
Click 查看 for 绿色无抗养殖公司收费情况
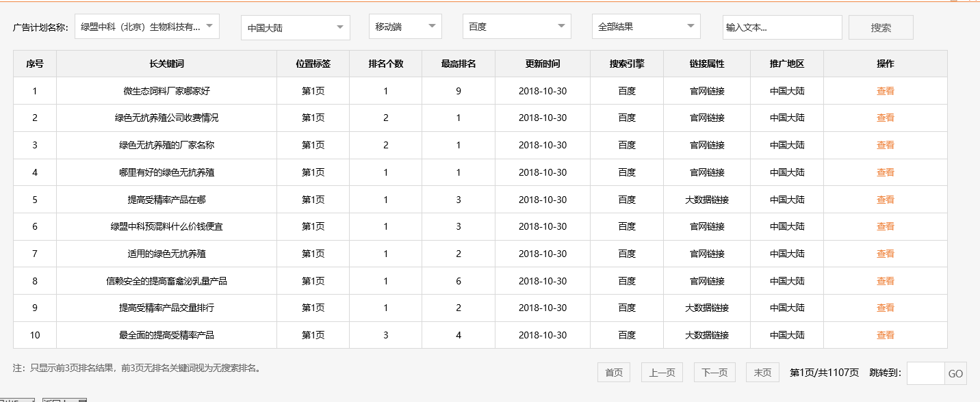coord(885,118)
